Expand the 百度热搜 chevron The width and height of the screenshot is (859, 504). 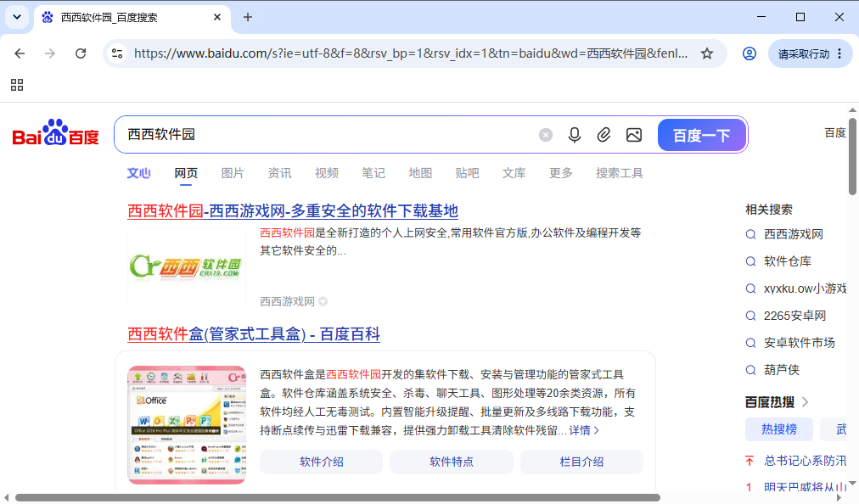(805, 402)
